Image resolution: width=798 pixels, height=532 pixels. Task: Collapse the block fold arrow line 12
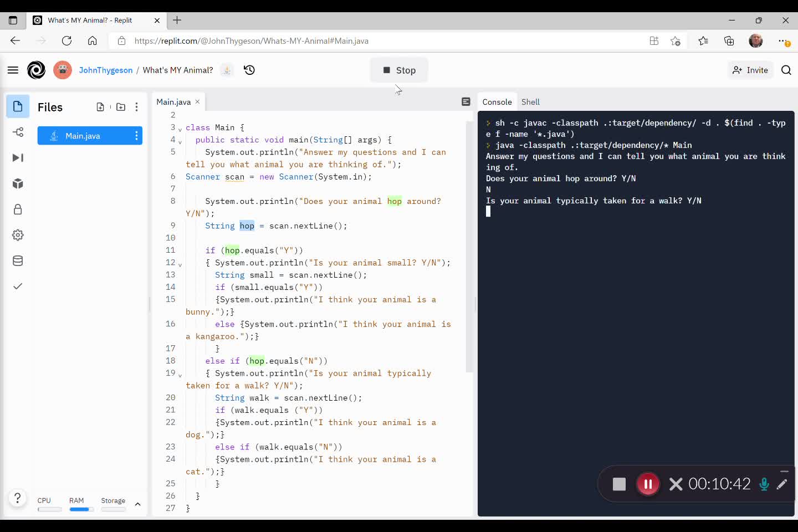click(x=180, y=264)
